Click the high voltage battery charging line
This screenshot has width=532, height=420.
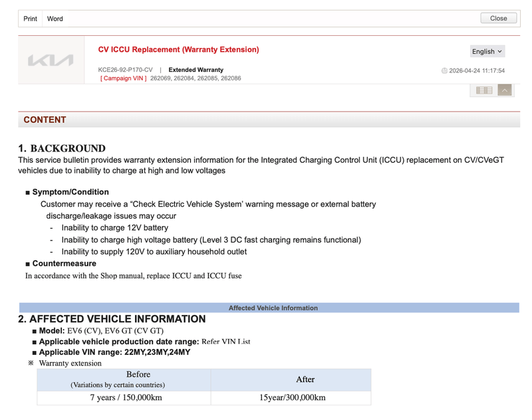click(211, 240)
